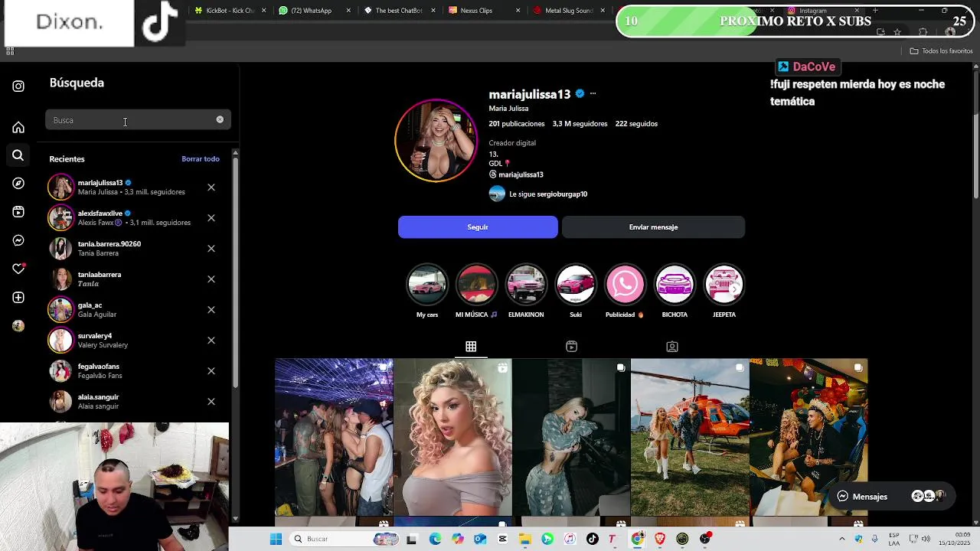
Task: Open the 'ELMAKINON' story highlight
Action: (526, 284)
